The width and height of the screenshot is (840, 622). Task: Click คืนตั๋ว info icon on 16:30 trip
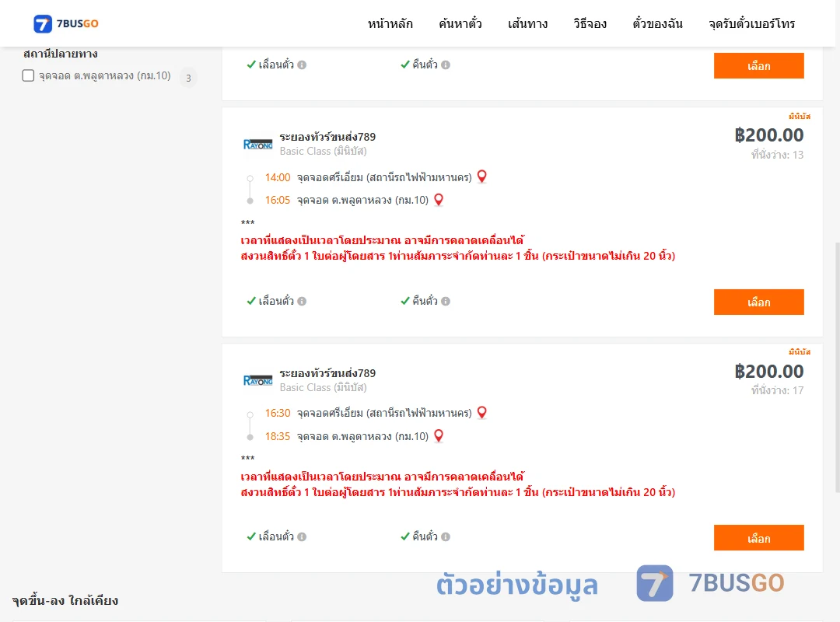[x=446, y=536]
